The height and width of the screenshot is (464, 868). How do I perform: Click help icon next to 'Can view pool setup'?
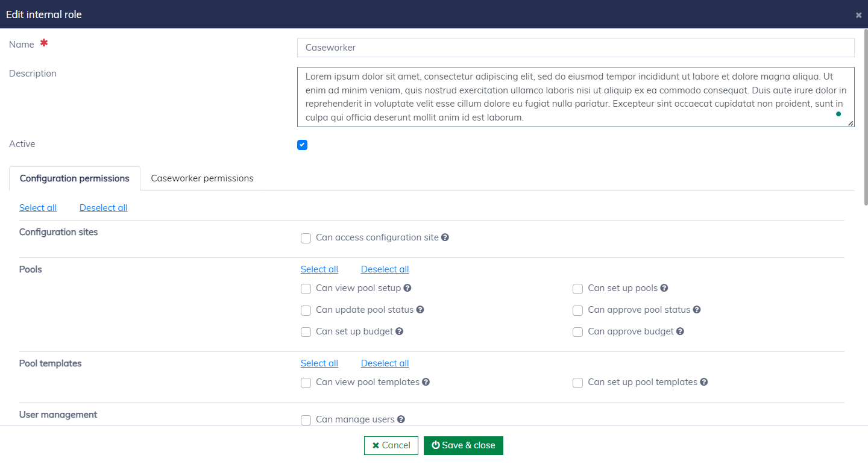click(407, 288)
